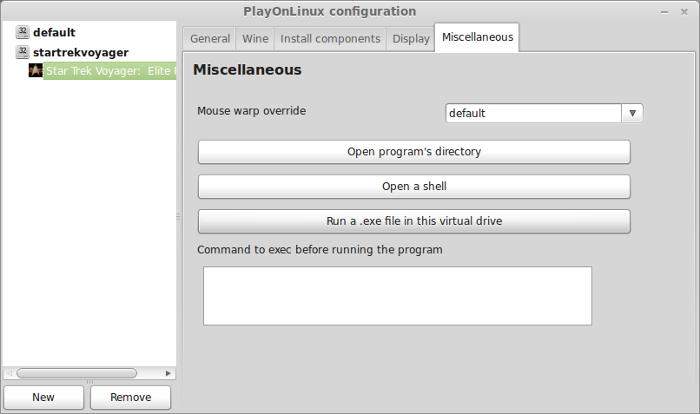The image size is (700, 414).
Task: Open the Mouse warp override dropdown arrow
Action: click(x=632, y=113)
